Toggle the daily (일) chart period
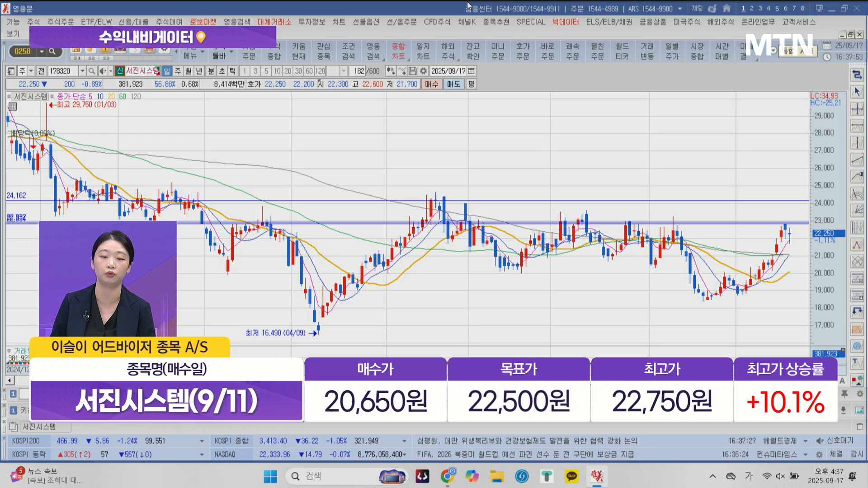The width and height of the screenshot is (868, 488). click(x=167, y=71)
